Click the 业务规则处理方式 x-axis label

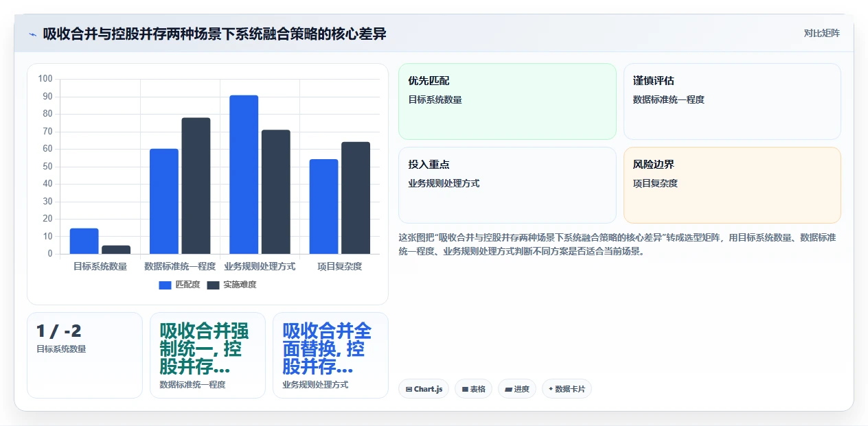tap(260, 265)
